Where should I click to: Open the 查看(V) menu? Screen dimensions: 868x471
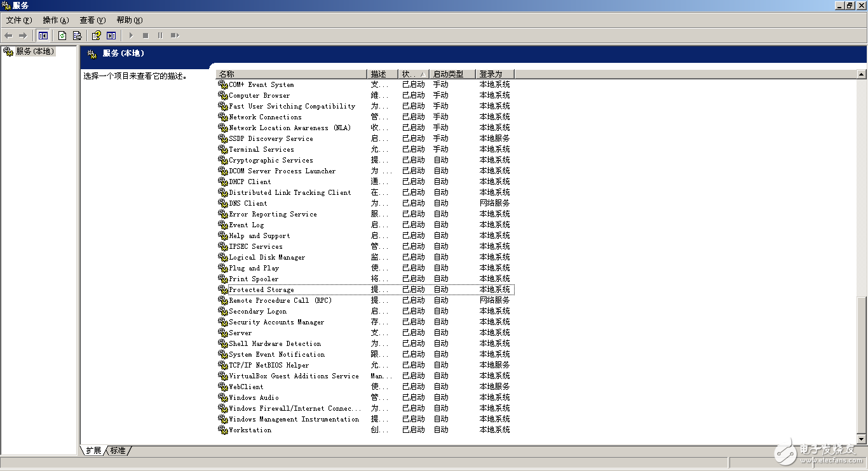tap(93, 20)
